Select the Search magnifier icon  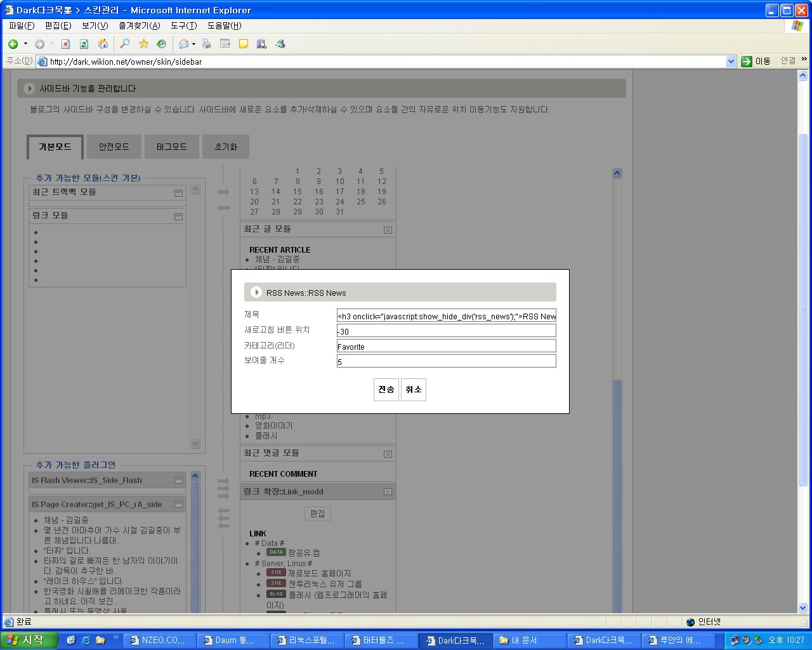coord(124,44)
